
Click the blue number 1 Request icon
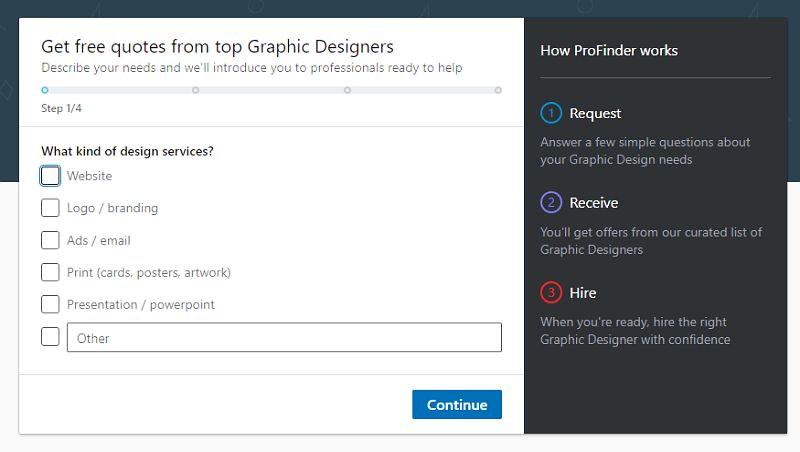coord(551,113)
